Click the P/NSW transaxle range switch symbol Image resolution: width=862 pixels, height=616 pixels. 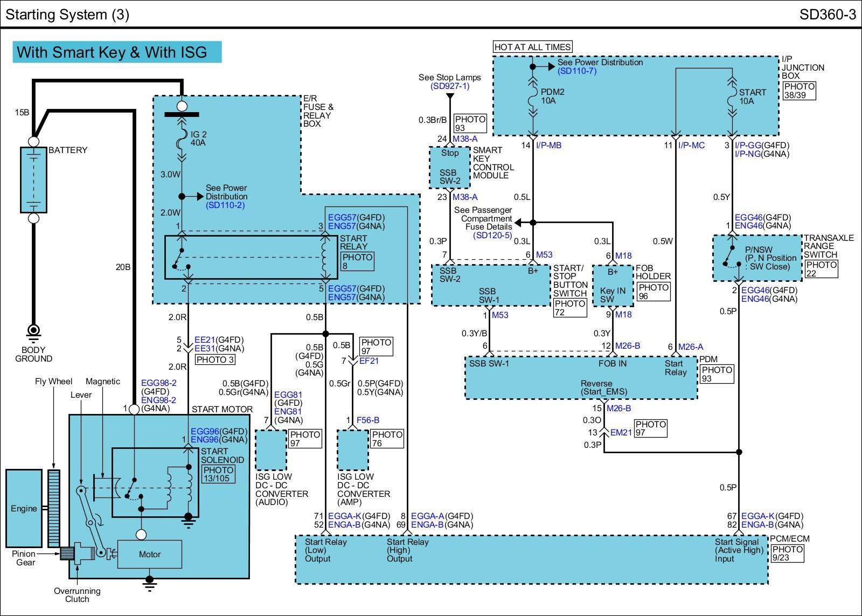pyautogui.click(x=732, y=258)
